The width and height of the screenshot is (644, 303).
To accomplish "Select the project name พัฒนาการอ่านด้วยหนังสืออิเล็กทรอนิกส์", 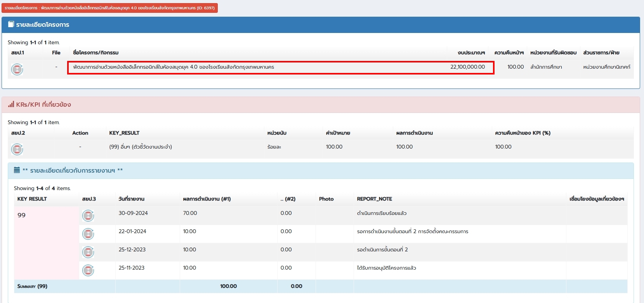I will click(174, 67).
